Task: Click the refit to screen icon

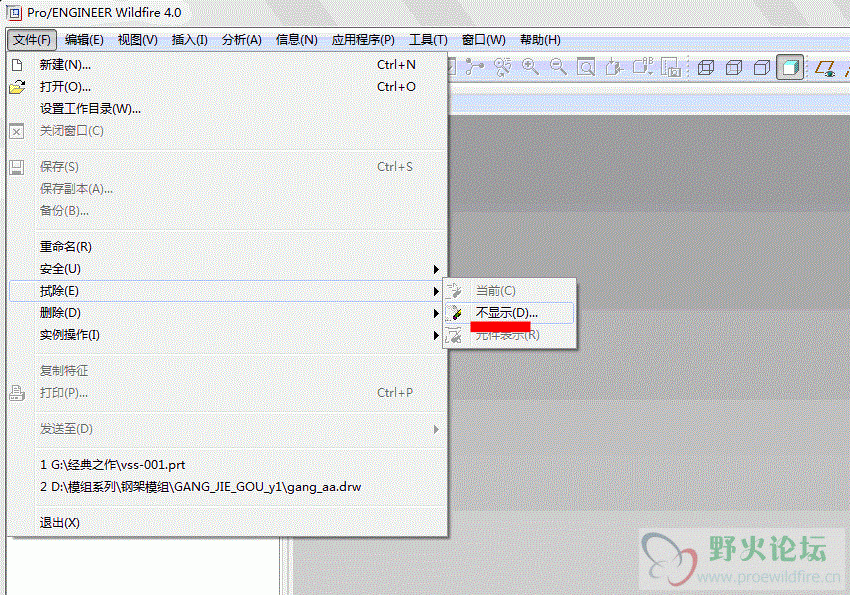Action: [x=585, y=67]
